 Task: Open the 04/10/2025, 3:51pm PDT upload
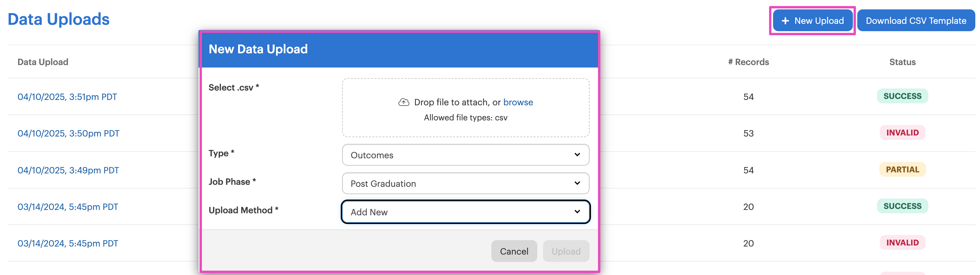[x=67, y=97]
